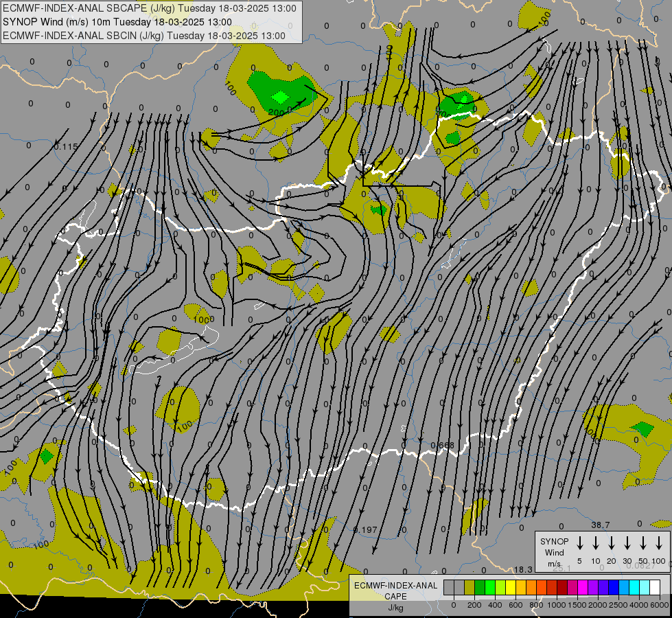Pick the dark green CAPE legend swatch
The image size is (672, 618).
click(480, 587)
